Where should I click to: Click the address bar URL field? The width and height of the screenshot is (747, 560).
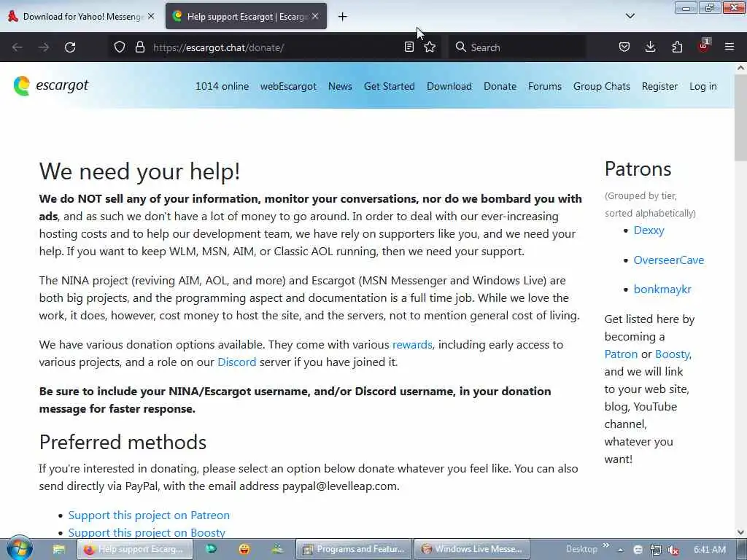pyautogui.click(x=276, y=47)
